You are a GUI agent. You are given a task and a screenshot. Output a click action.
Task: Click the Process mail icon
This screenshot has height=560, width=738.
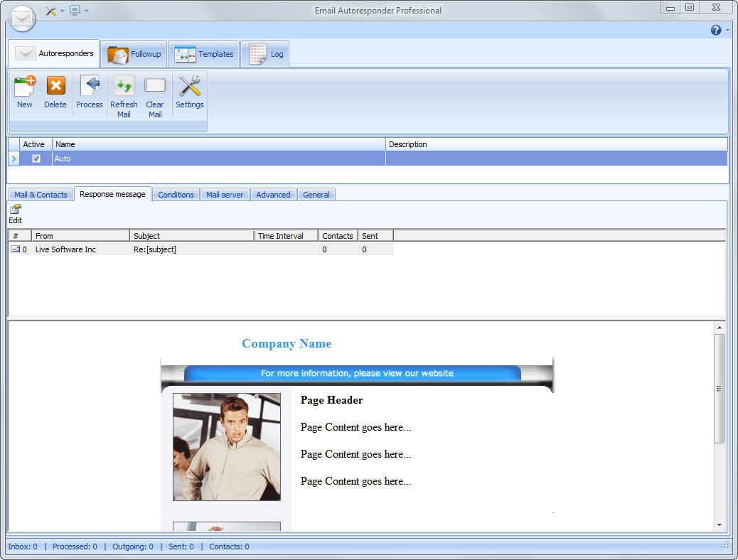(x=90, y=86)
